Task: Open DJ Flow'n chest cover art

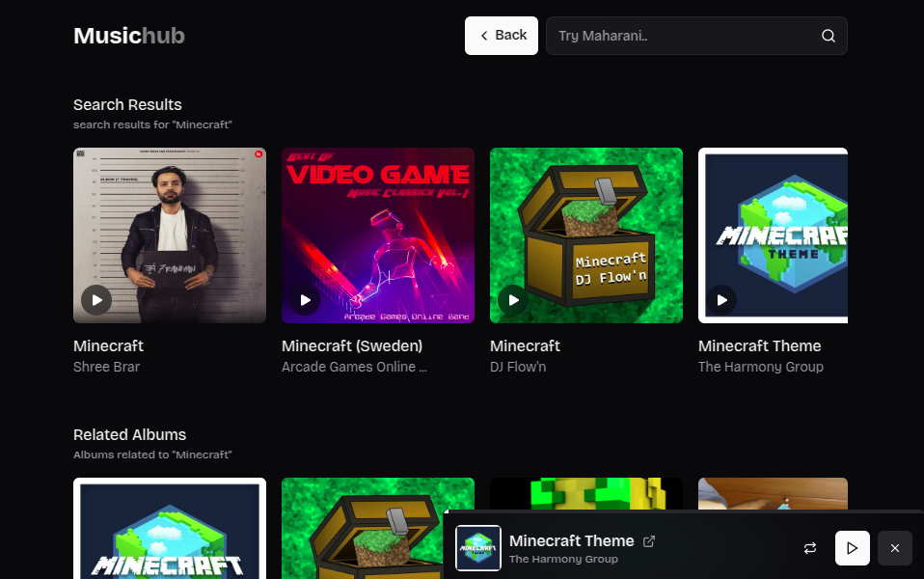Action: click(x=586, y=235)
